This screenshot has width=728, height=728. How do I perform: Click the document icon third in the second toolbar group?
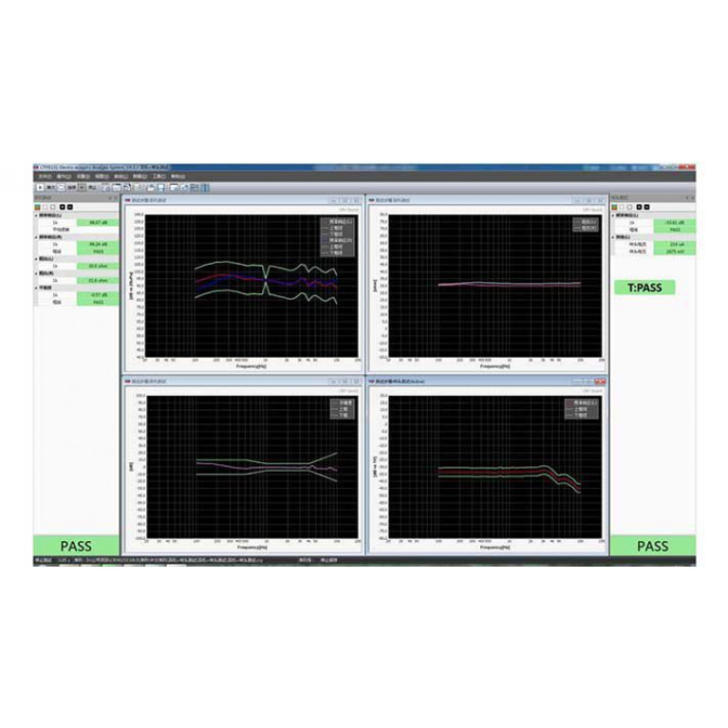(128, 188)
